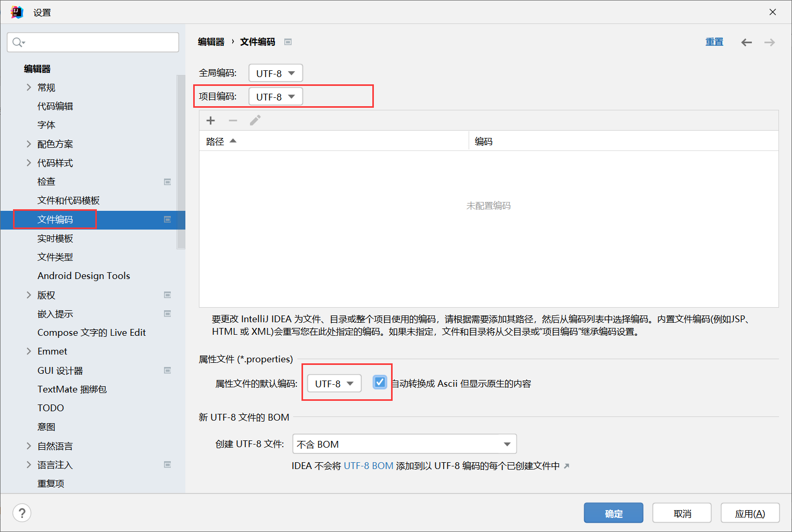Expand the Emmet tree node
Screen dimensions: 792x532
coord(29,351)
